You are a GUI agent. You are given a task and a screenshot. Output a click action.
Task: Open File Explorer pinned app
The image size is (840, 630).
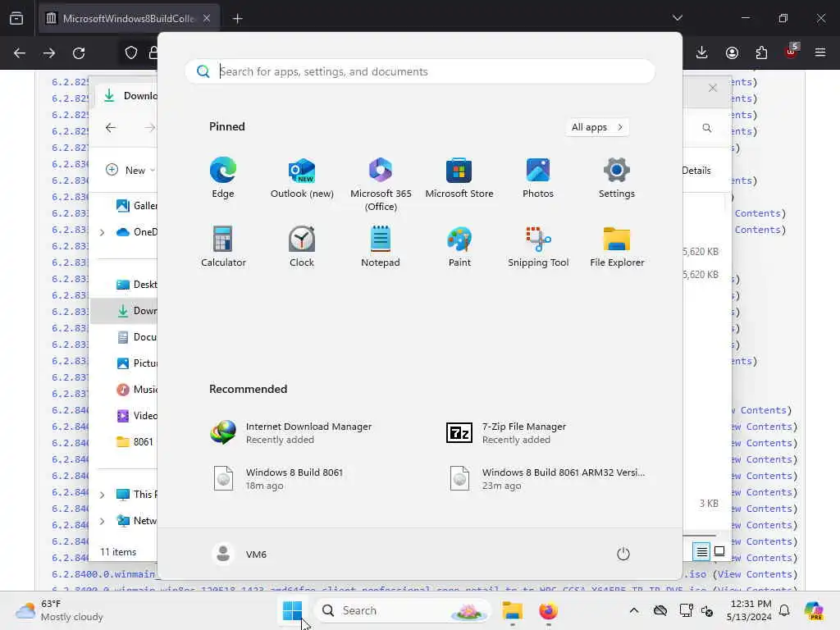(617, 246)
